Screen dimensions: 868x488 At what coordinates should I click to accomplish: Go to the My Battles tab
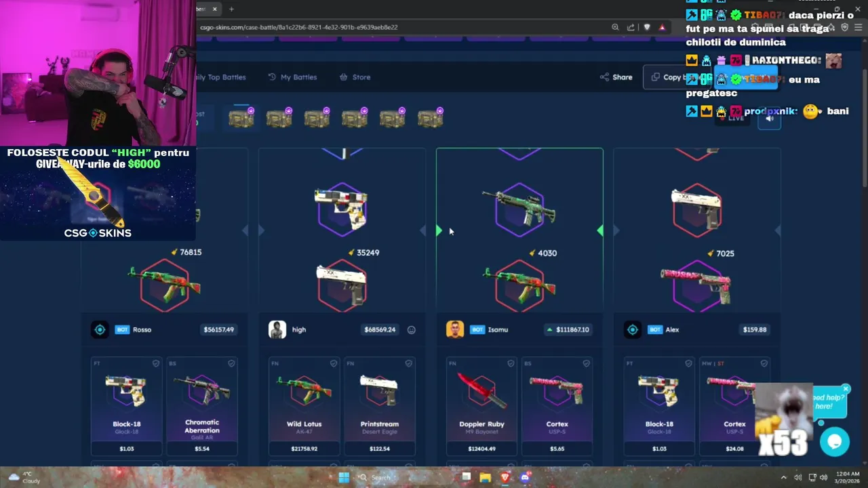292,77
